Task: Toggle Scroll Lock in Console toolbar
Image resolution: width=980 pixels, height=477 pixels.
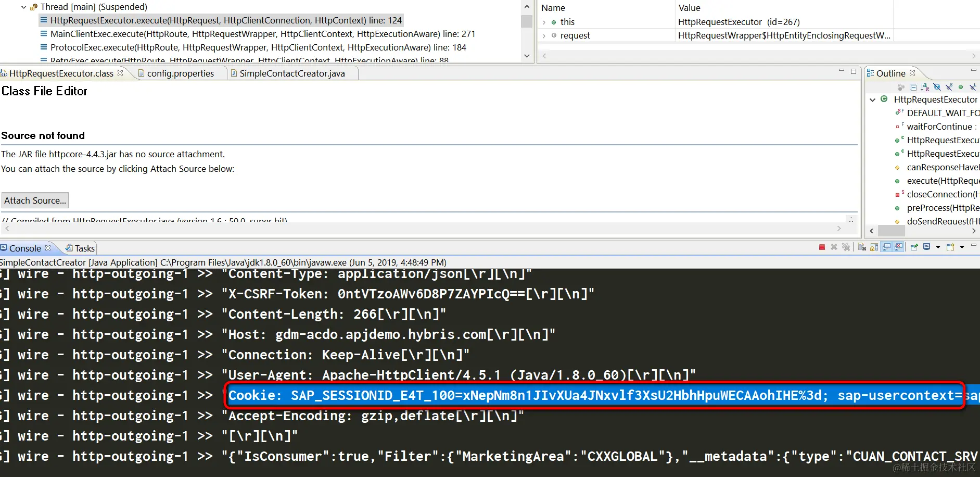Action: click(874, 247)
